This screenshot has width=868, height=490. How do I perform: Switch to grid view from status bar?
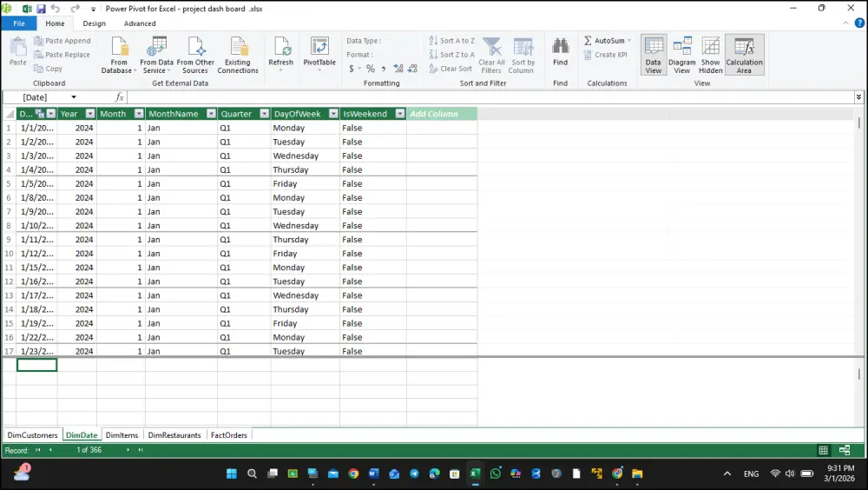click(823, 450)
